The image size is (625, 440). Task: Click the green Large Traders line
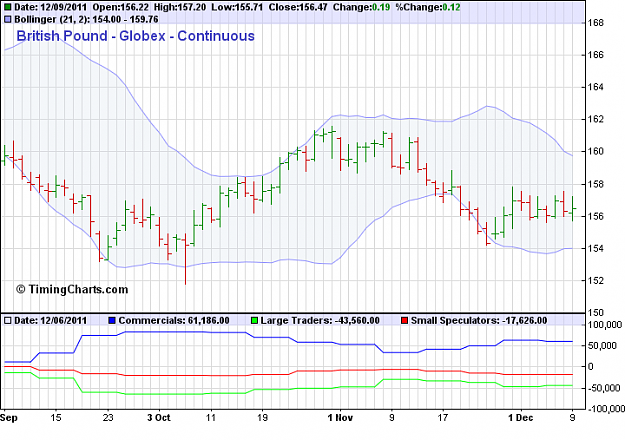(x=288, y=389)
